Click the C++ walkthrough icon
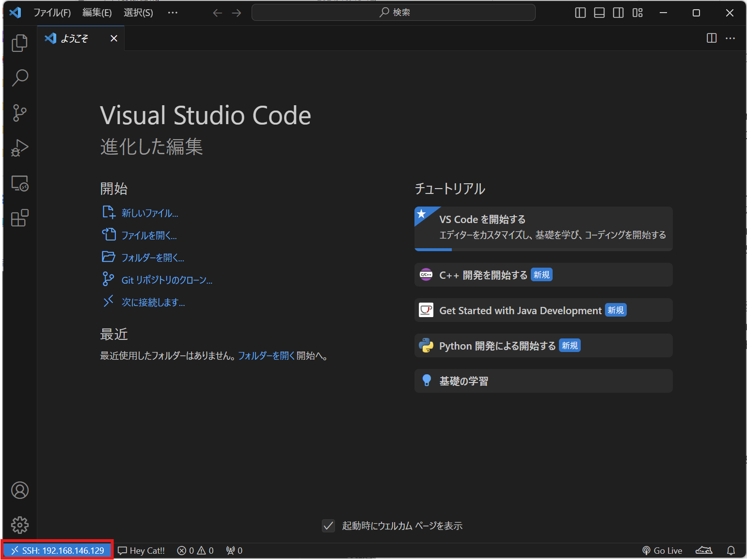This screenshot has width=747, height=560. (x=426, y=275)
